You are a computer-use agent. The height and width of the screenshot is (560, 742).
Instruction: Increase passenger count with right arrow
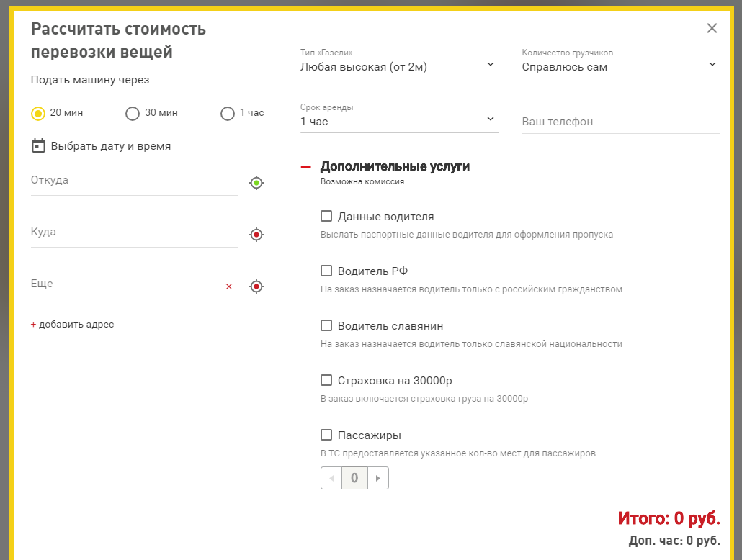pos(378,478)
